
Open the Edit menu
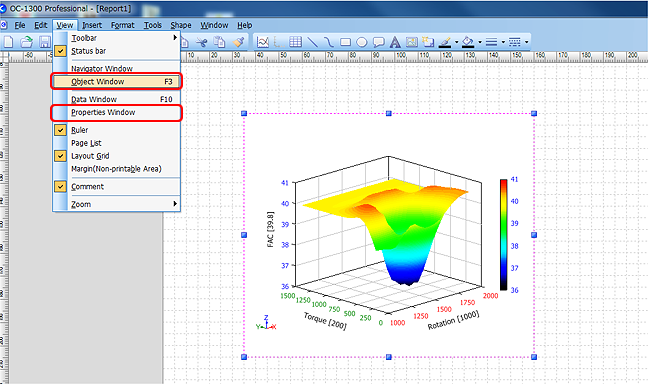click(40, 25)
